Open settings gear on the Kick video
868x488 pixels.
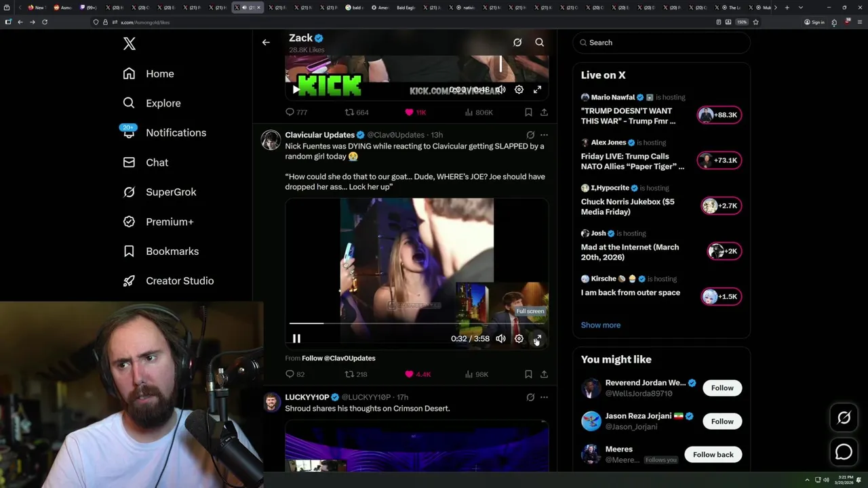click(519, 89)
